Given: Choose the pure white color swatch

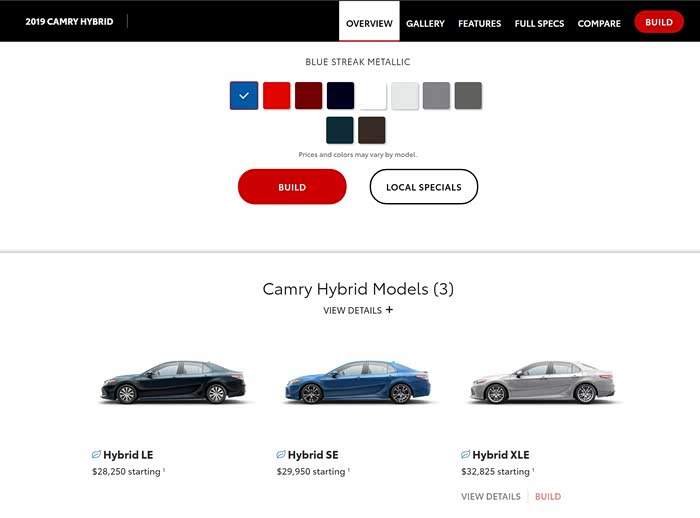Looking at the screenshot, I should (x=373, y=95).
